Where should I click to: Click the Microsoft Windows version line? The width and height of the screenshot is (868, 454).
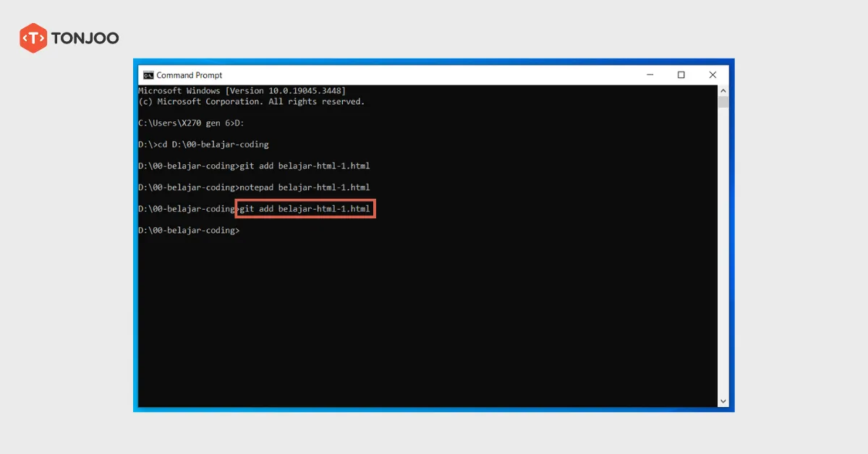point(242,91)
